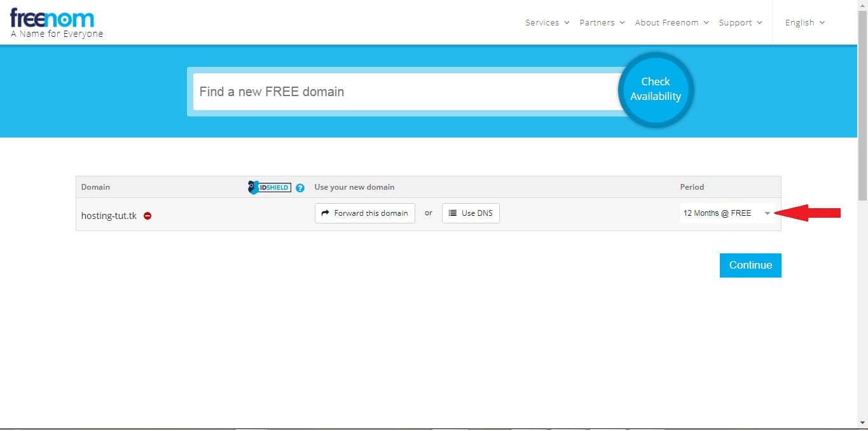Image resolution: width=868 pixels, height=431 pixels.
Task: Open IDShield help question mark icon
Action: click(300, 188)
